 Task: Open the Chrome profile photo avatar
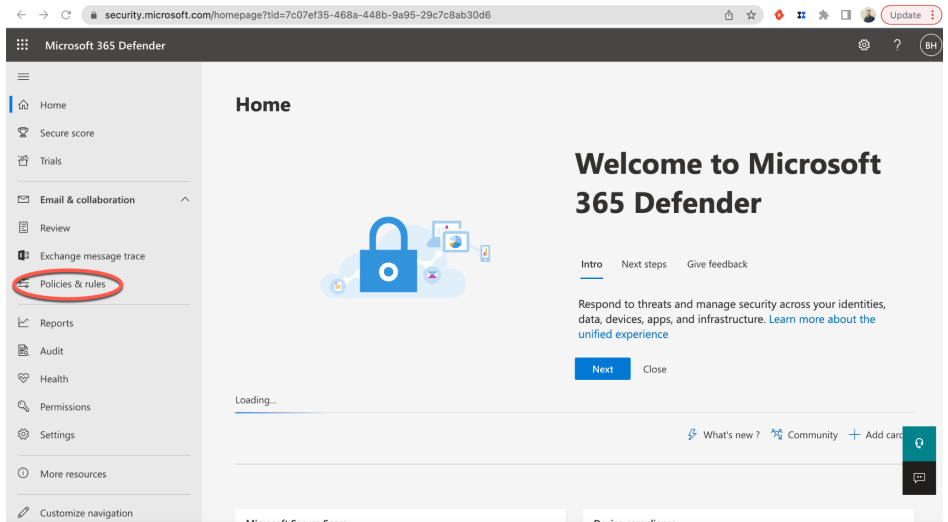tap(868, 15)
